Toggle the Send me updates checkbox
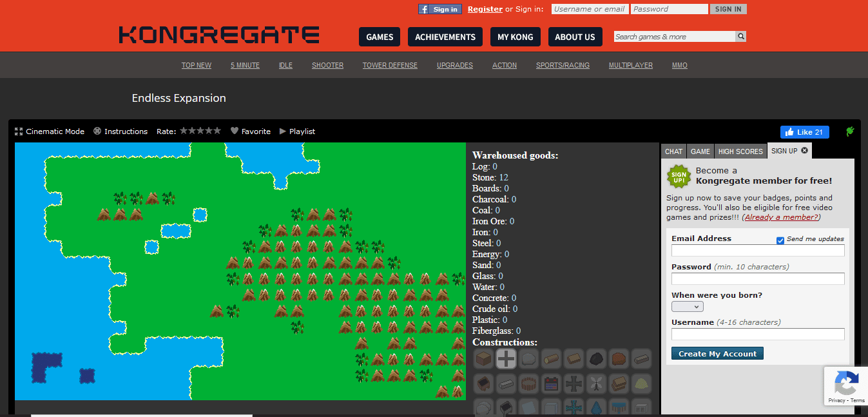The image size is (868, 417). pyautogui.click(x=780, y=240)
